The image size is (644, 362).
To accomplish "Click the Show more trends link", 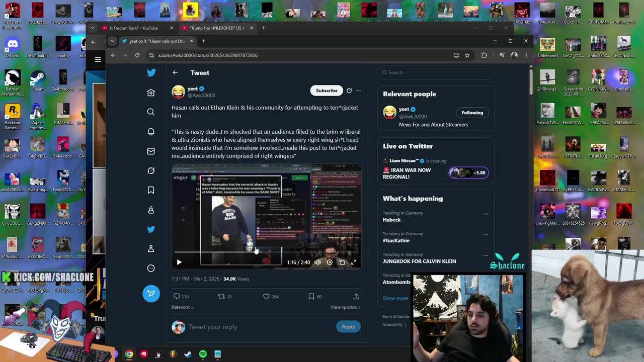I will [395, 298].
